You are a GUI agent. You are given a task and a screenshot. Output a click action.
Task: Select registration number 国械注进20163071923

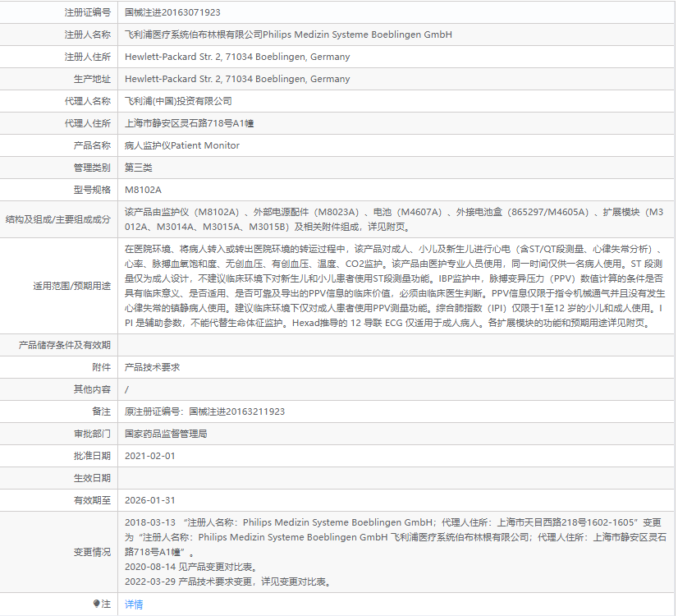tap(172, 12)
